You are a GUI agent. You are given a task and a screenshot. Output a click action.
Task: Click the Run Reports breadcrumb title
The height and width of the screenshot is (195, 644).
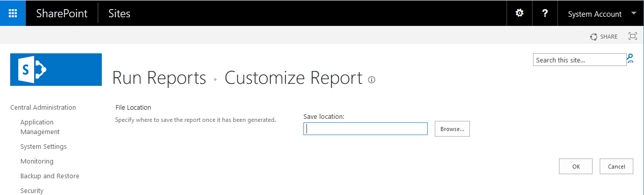tap(159, 78)
